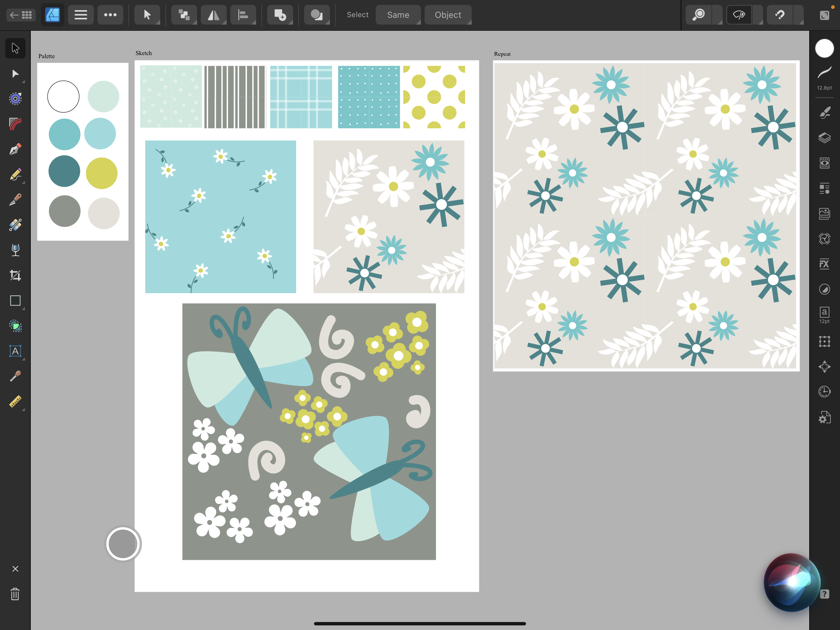Viewport: 840px width, 630px height.
Task: Open the Styles studio panel
Action: (x=824, y=289)
